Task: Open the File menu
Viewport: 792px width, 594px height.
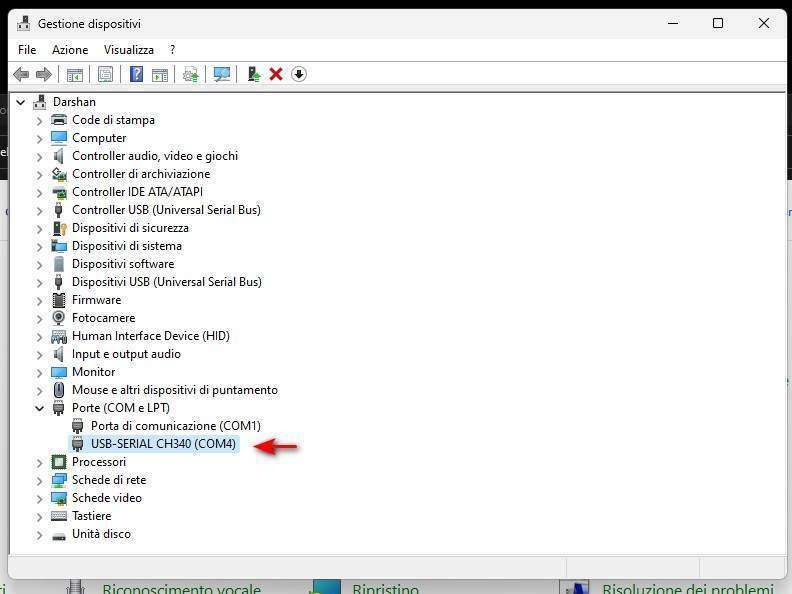Action: [x=27, y=49]
